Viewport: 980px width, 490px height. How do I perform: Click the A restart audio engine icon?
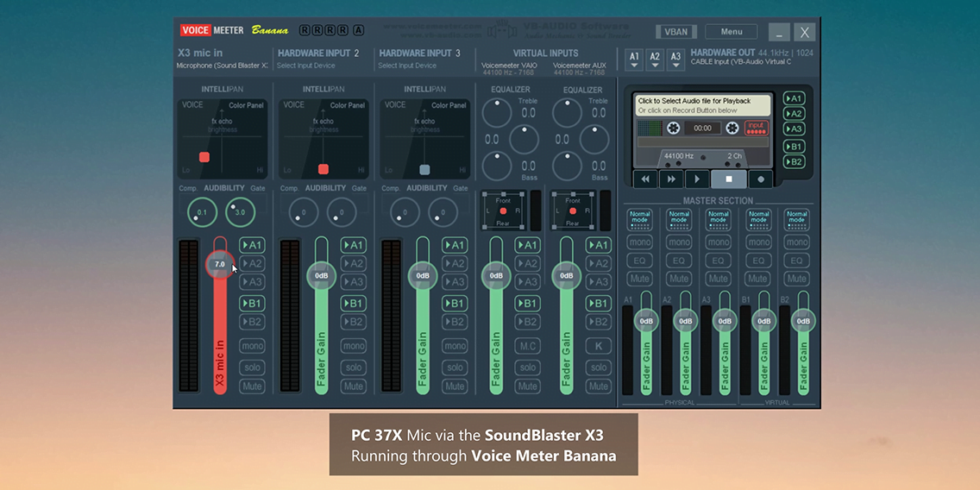[358, 30]
